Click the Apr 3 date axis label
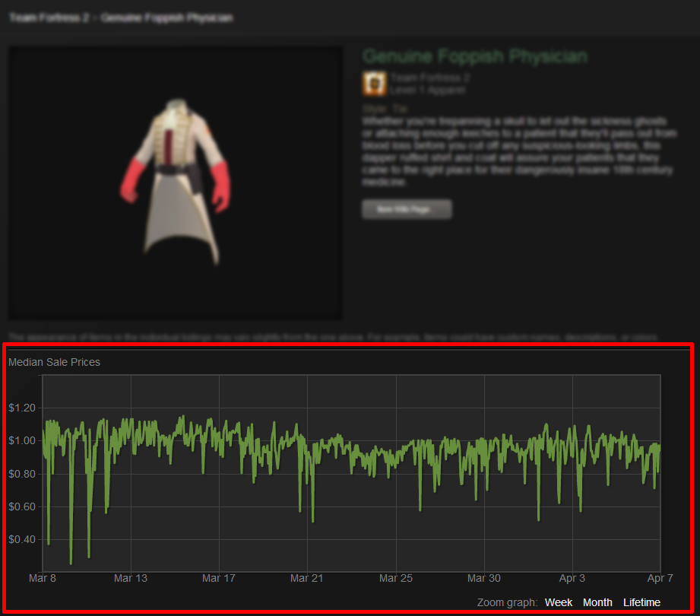 [x=572, y=578]
